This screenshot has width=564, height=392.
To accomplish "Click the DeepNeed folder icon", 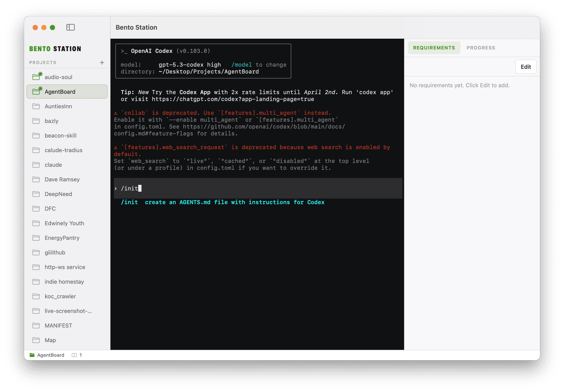I will (36, 194).
